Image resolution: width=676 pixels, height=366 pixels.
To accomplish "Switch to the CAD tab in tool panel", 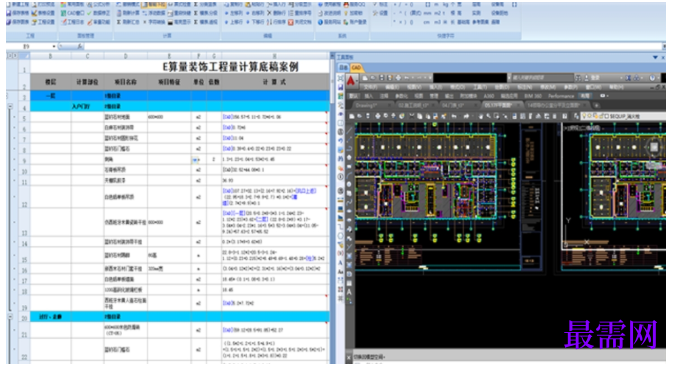I will tap(356, 68).
